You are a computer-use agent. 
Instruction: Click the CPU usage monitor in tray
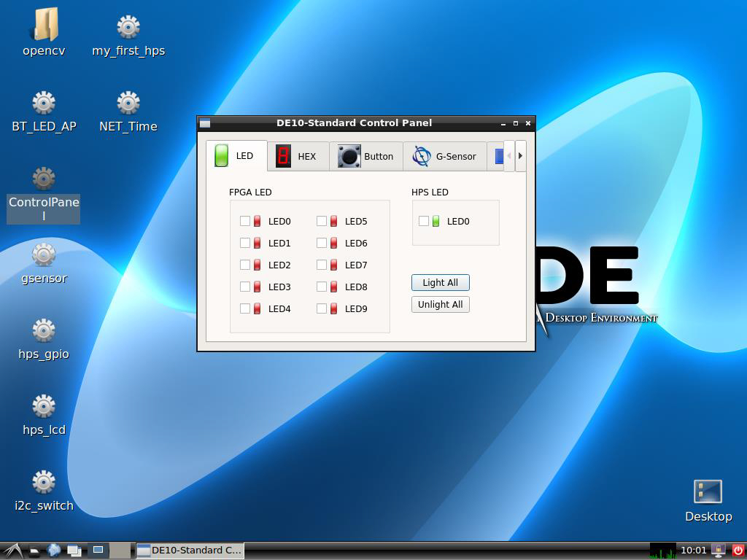coord(662,551)
